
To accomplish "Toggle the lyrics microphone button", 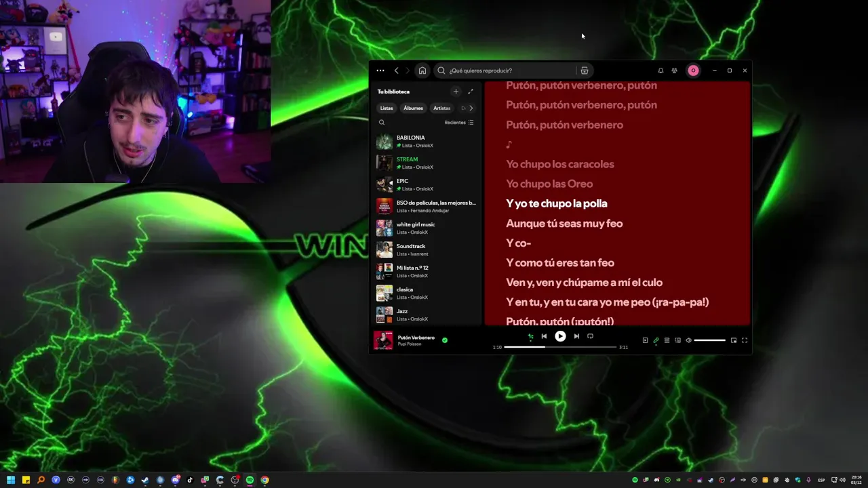I will (x=656, y=340).
